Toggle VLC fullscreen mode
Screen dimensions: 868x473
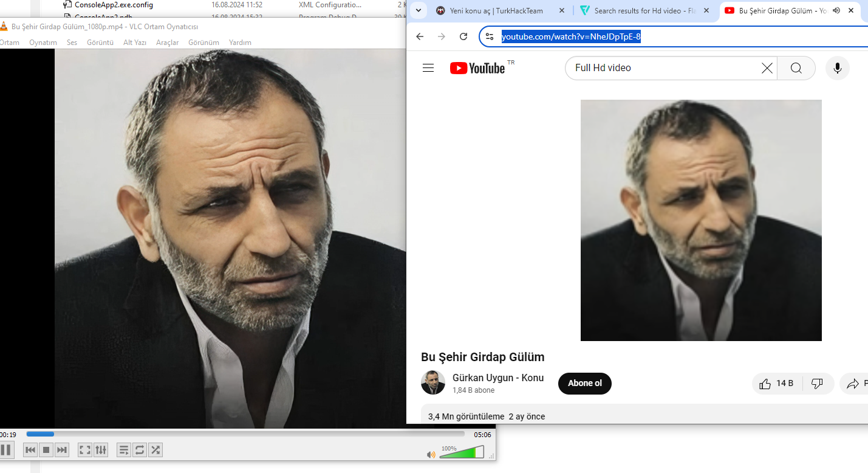85,450
